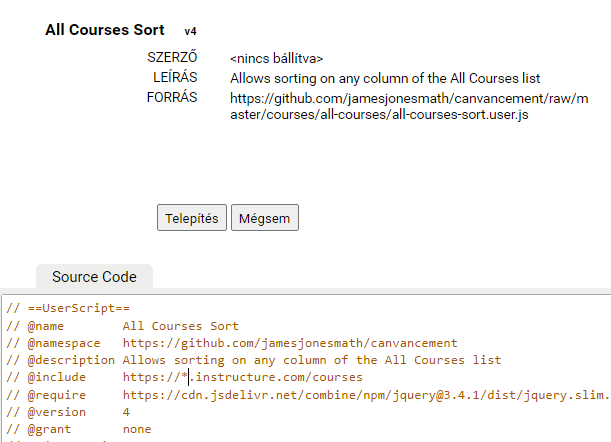Click the FORRÁS field label
Screen dimensions: 611x442
(172, 97)
